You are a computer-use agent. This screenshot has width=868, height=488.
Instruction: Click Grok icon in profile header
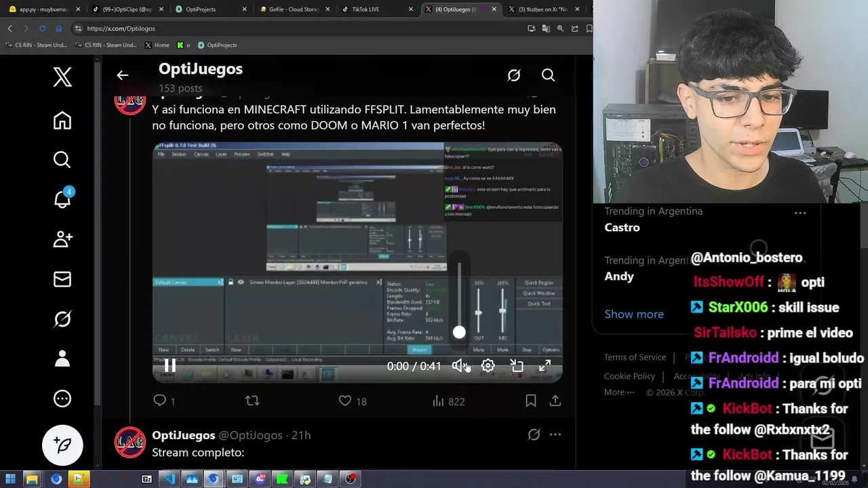514,75
